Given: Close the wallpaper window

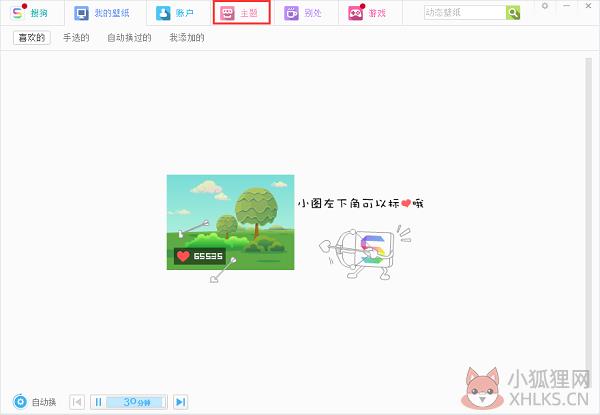Looking at the screenshot, I should (589, 6).
